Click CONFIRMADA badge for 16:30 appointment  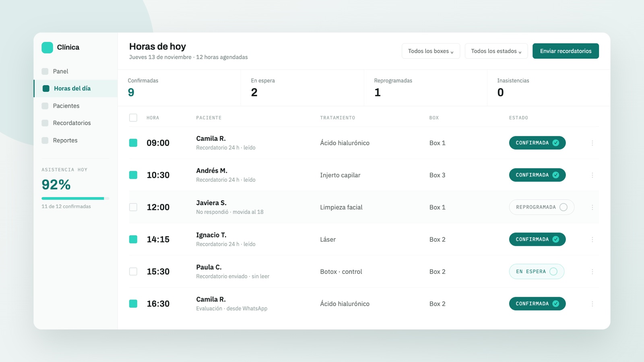point(537,304)
